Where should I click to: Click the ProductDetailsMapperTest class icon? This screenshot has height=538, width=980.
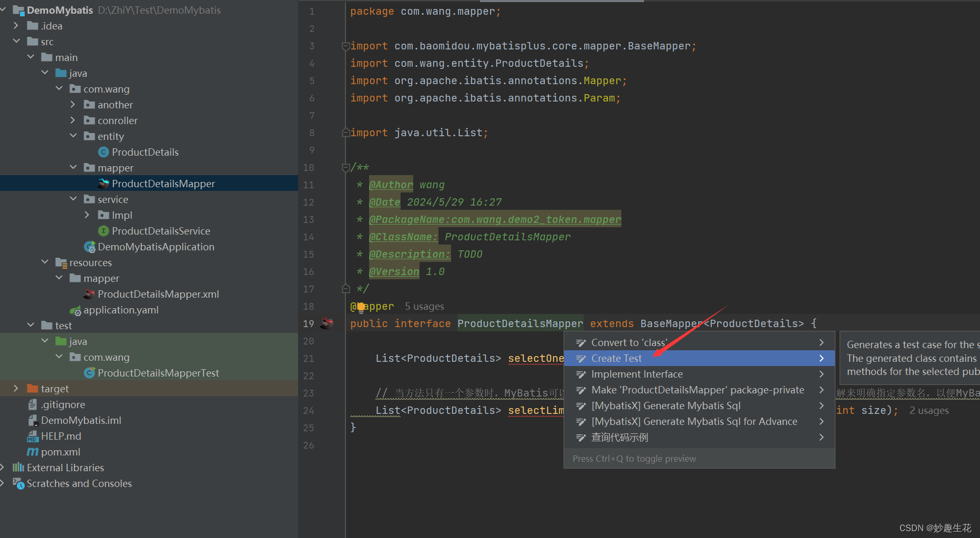90,373
